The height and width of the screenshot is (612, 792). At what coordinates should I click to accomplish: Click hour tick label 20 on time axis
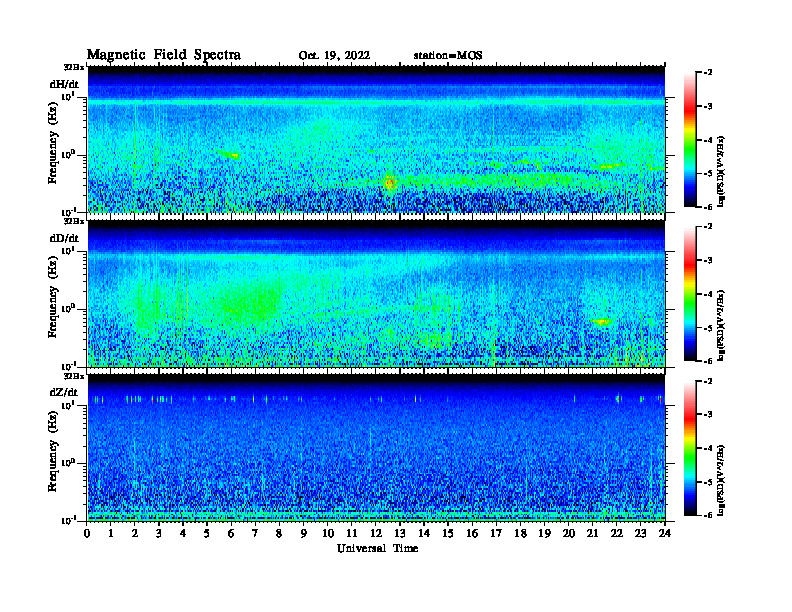568,533
